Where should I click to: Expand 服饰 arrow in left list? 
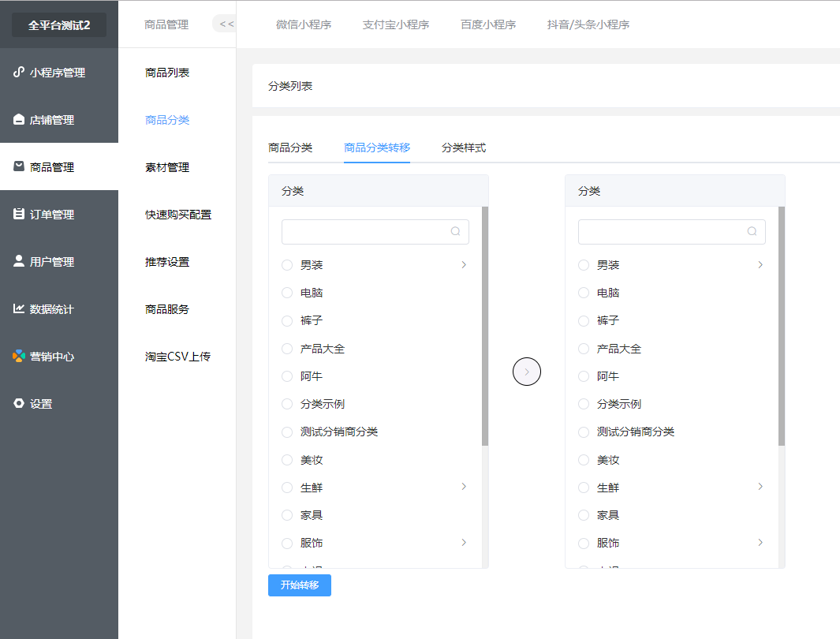(464, 543)
